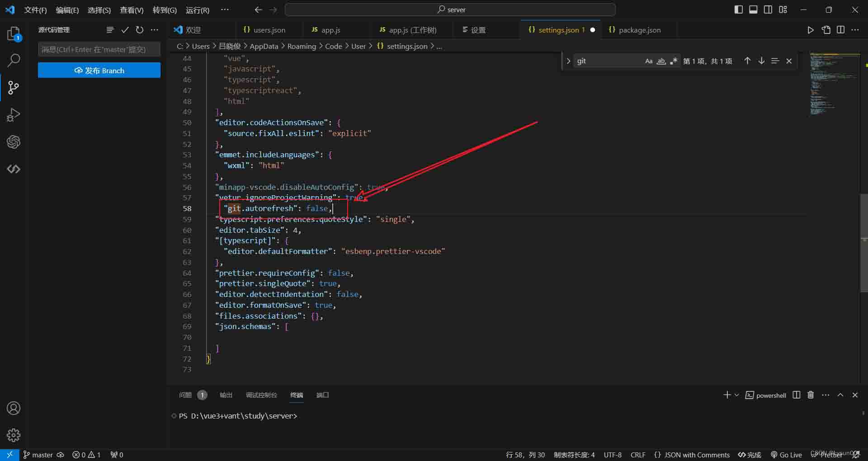
Task: Open the 文件(F) menu
Action: click(x=35, y=10)
